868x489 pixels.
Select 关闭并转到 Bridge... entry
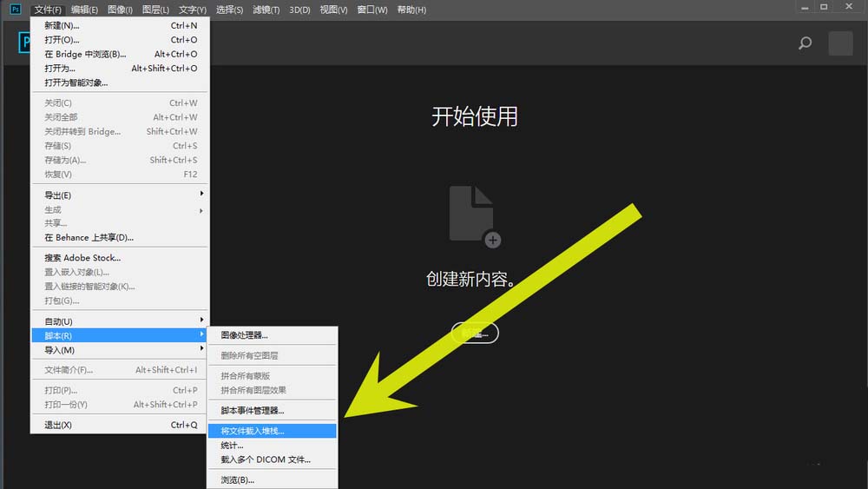(x=120, y=132)
